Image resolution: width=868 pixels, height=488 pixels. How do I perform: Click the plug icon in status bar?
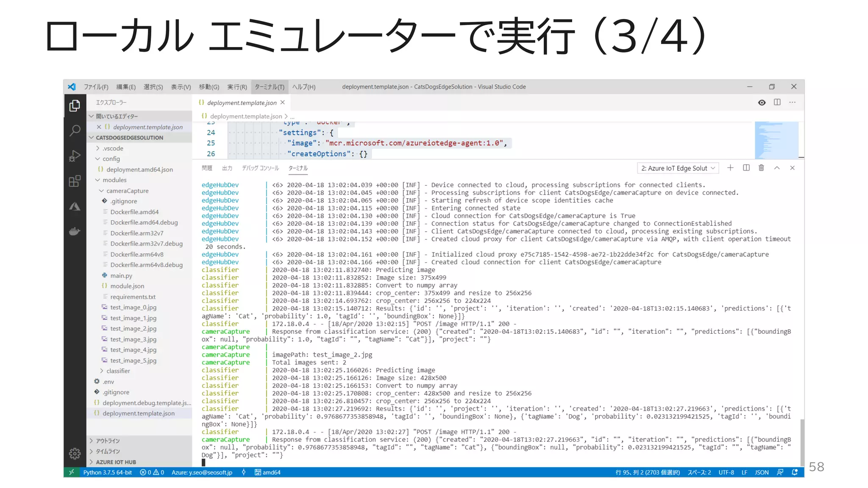pos(244,472)
